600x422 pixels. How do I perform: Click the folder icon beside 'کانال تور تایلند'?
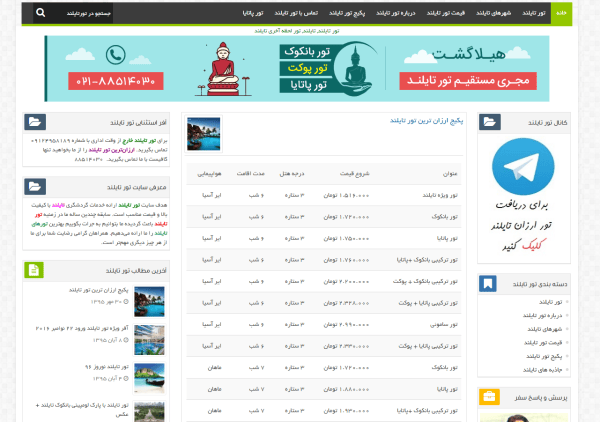pos(490,122)
